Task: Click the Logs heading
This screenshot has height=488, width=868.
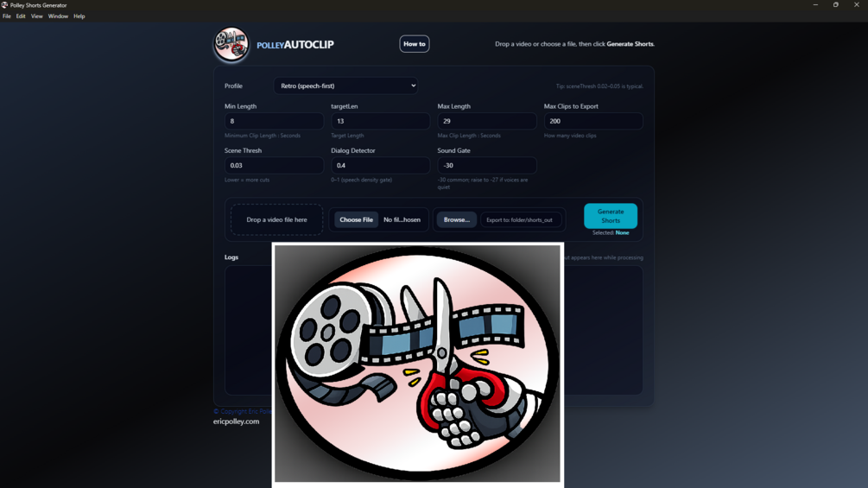Action: point(231,257)
